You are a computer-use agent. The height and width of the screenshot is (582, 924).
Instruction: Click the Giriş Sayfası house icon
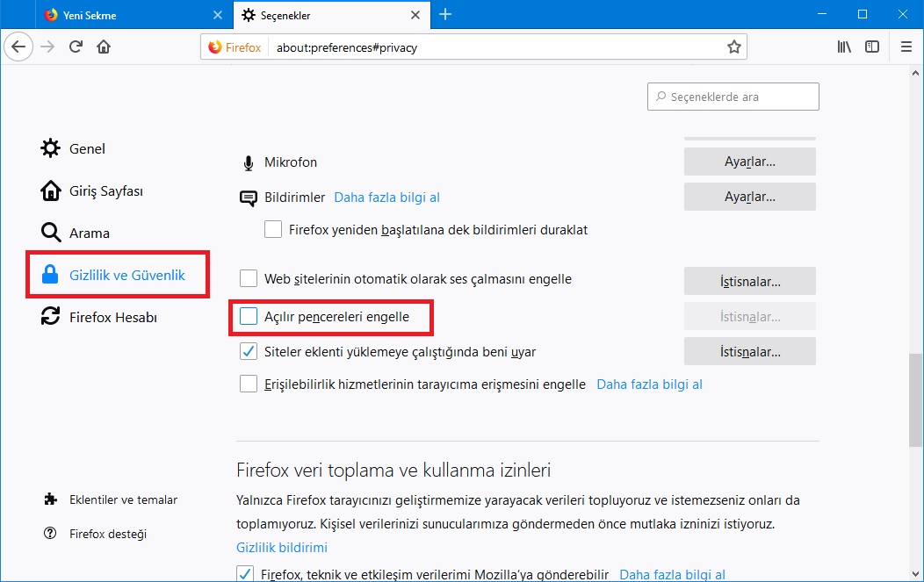pyautogui.click(x=51, y=190)
